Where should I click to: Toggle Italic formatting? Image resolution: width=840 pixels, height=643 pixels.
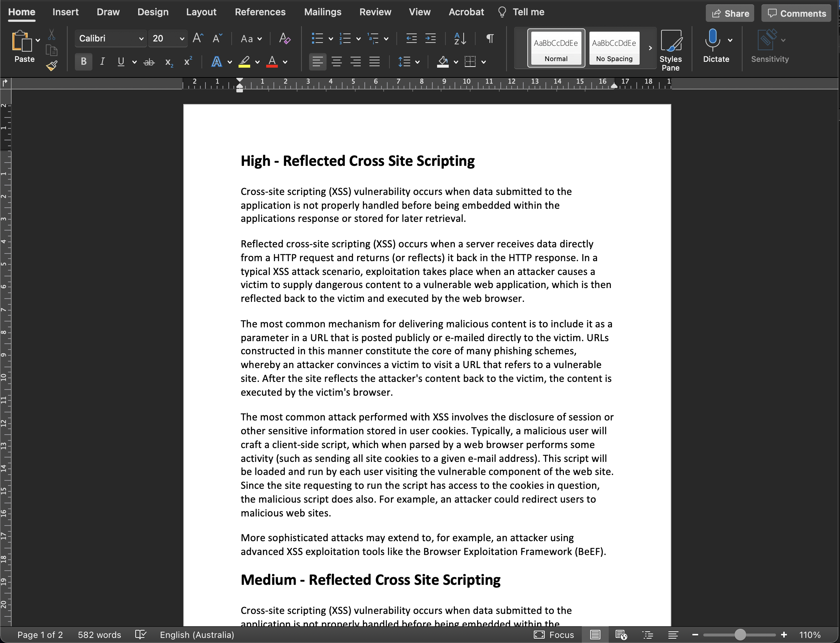(x=102, y=61)
